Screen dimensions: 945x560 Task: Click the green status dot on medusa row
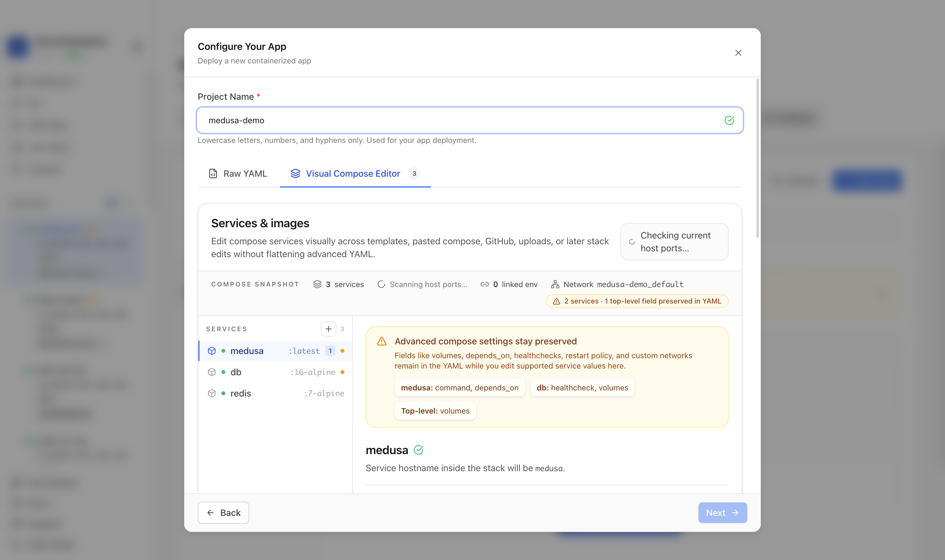pyautogui.click(x=223, y=351)
